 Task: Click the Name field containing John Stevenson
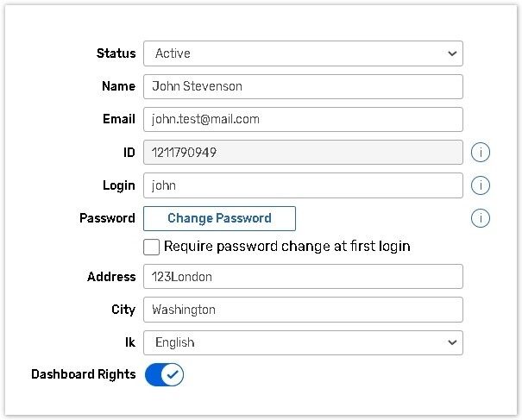[303, 86]
